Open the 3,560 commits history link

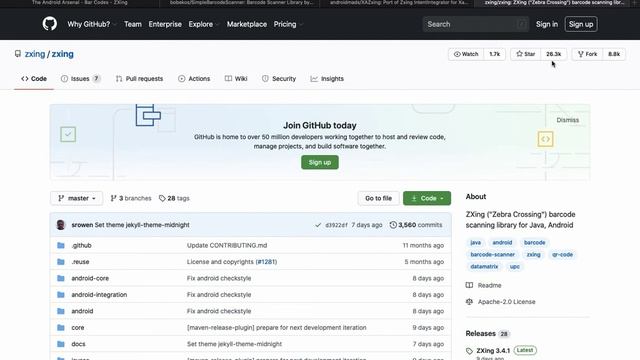(x=416, y=225)
